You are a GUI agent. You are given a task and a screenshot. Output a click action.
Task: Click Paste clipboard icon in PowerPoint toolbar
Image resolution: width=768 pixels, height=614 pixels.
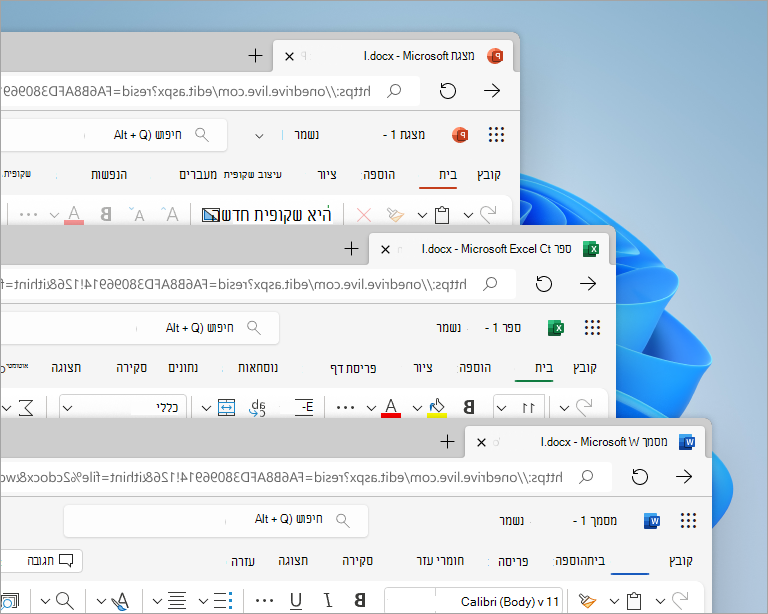click(x=442, y=214)
